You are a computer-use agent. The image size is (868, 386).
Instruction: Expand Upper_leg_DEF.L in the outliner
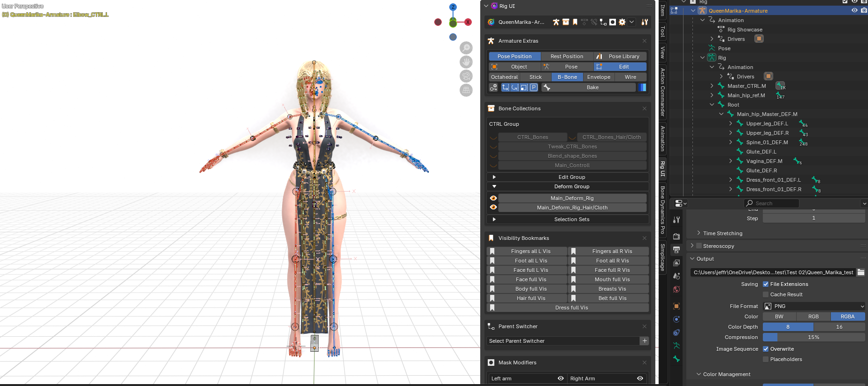[x=730, y=124]
